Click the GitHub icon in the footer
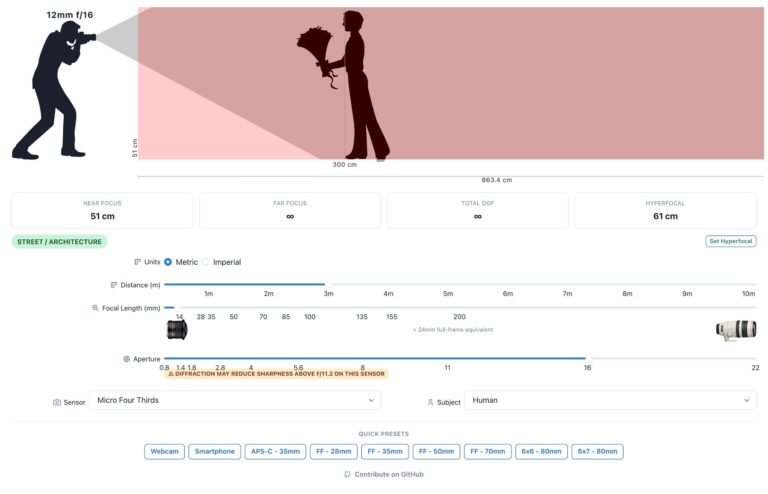 pyautogui.click(x=347, y=474)
